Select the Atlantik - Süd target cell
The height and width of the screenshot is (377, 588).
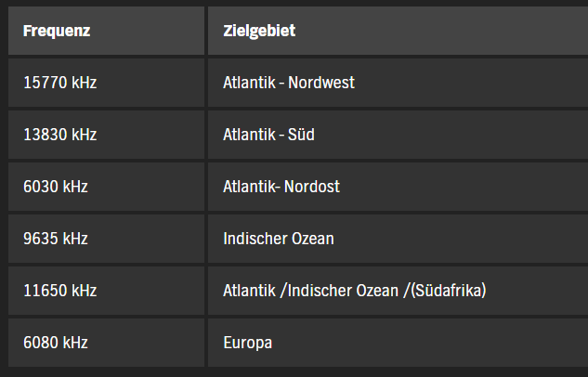click(268, 135)
